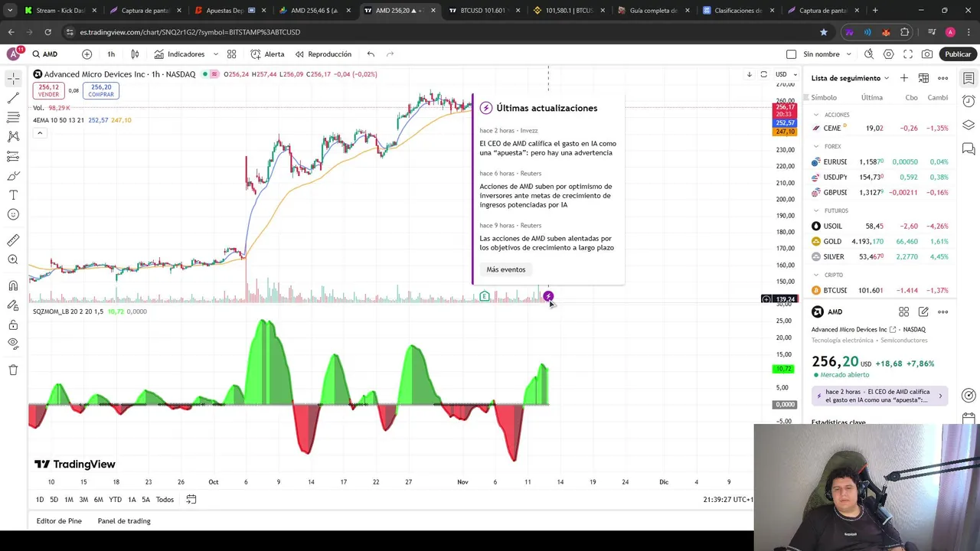Select the Todos time range

coord(165,500)
